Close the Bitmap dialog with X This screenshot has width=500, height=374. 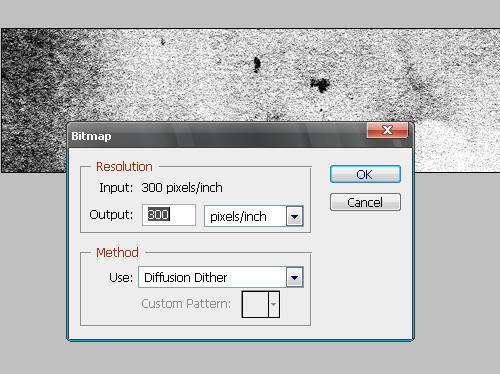pos(387,130)
